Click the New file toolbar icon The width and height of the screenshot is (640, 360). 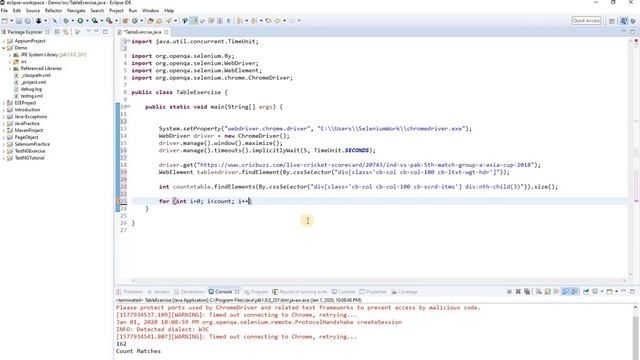pos(5,20)
